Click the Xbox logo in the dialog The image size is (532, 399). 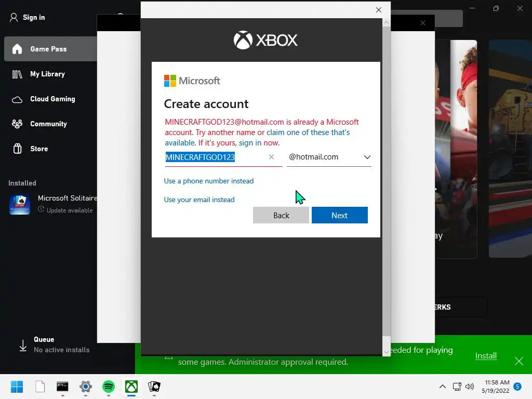(x=265, y=40)
